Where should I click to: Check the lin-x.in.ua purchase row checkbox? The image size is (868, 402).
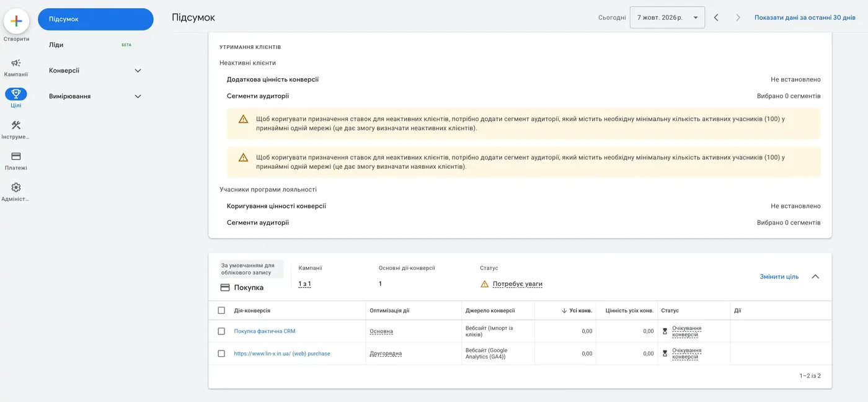(x=221, y=354)
